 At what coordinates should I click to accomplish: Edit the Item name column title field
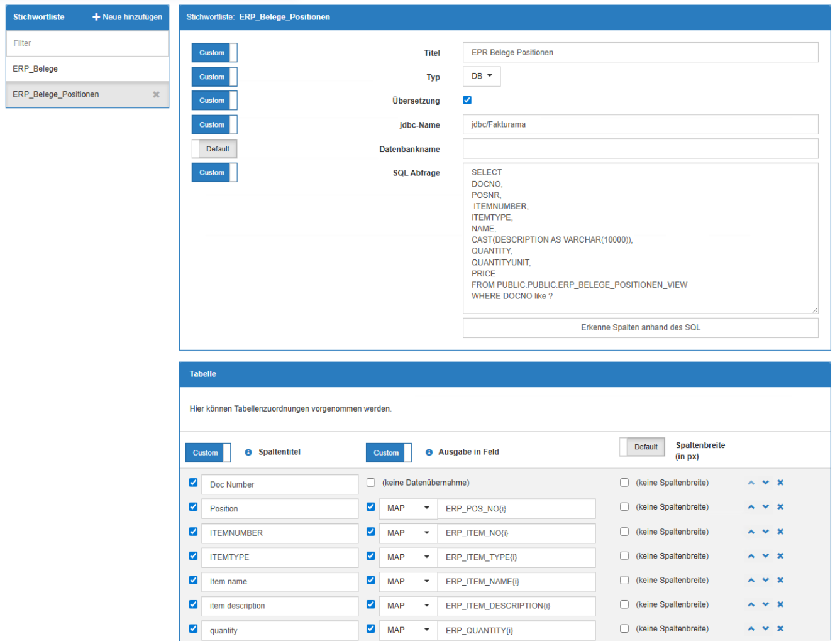coord(280,581)
